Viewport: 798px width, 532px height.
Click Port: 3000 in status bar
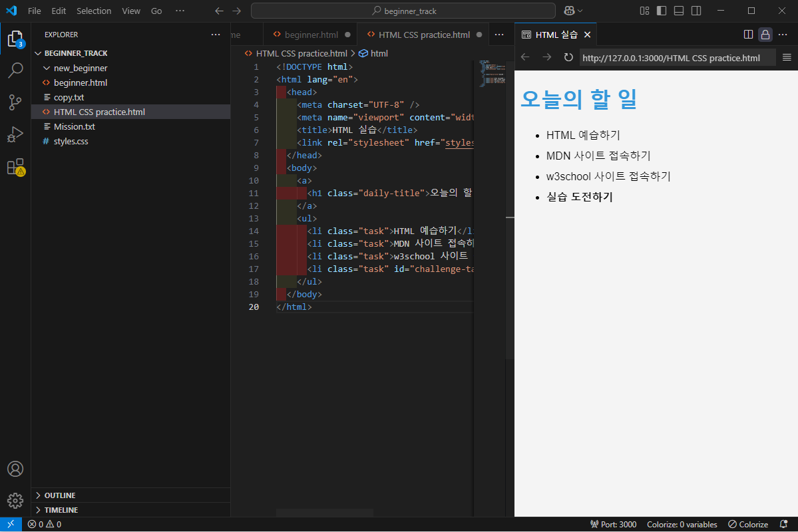[613, 525]
